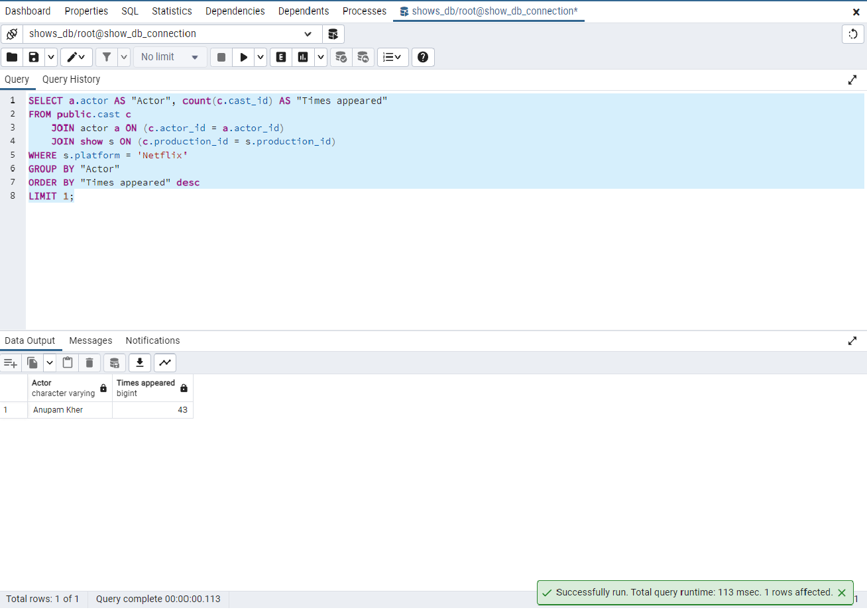867x616 pixels.
Task: Download query results as CSV
Action: point(139,362)
